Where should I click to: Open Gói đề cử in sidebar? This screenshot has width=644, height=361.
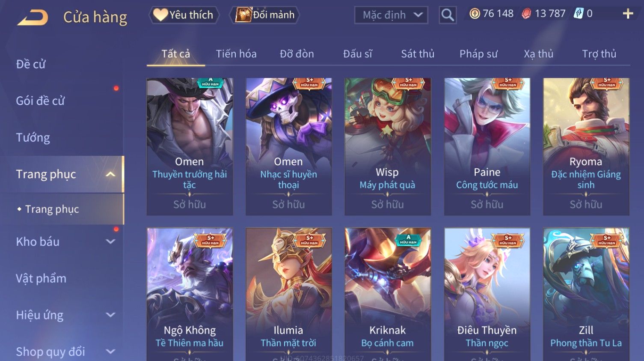[x=40, y=101]
